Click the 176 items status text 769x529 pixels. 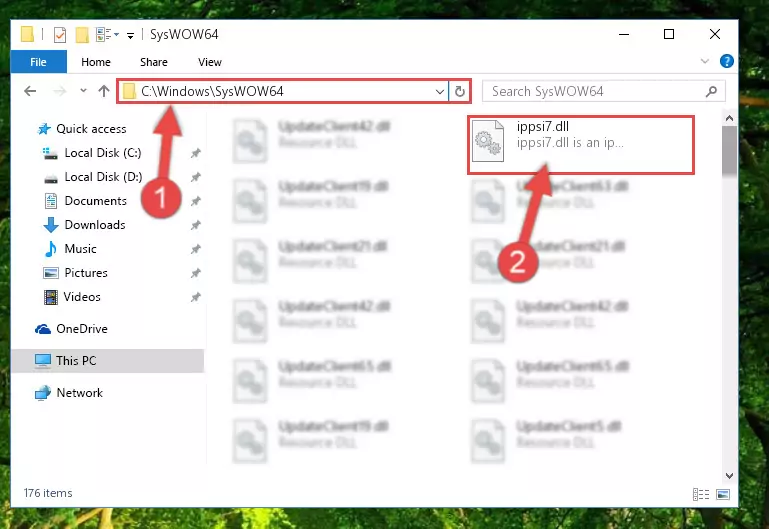click(x=48, y=493)
